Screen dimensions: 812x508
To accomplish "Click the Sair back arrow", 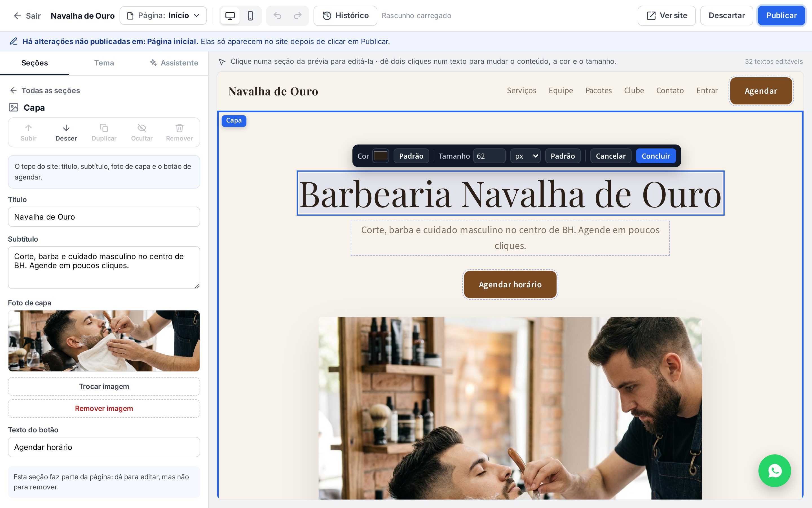I will [x=17, y=16].
